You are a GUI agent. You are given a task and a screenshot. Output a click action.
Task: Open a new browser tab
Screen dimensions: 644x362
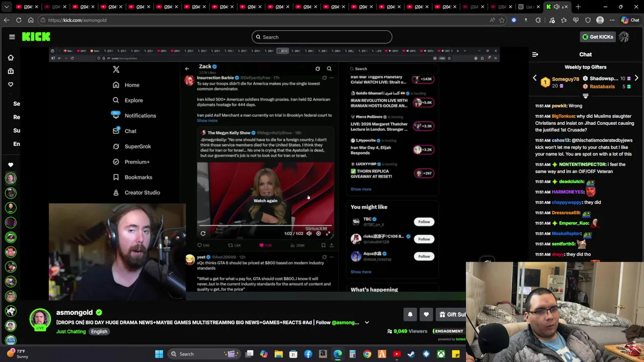point(578,7)
